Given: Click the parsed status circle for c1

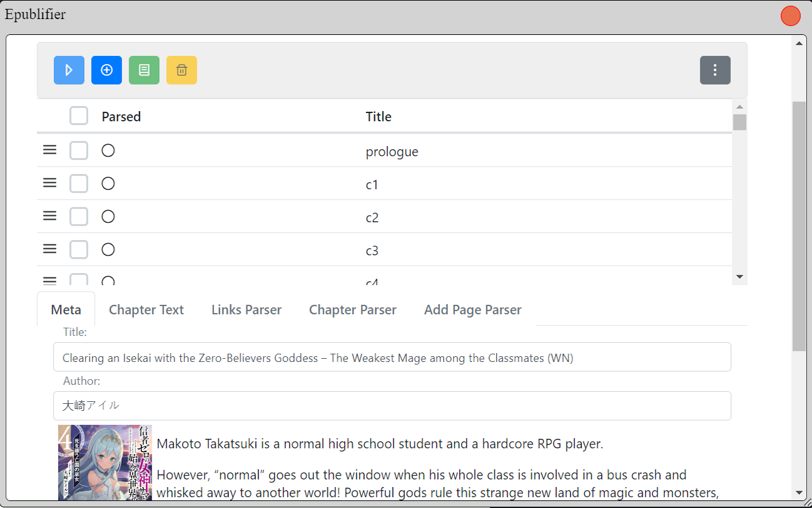Looking at the screenshot, I should pos(108,184).
